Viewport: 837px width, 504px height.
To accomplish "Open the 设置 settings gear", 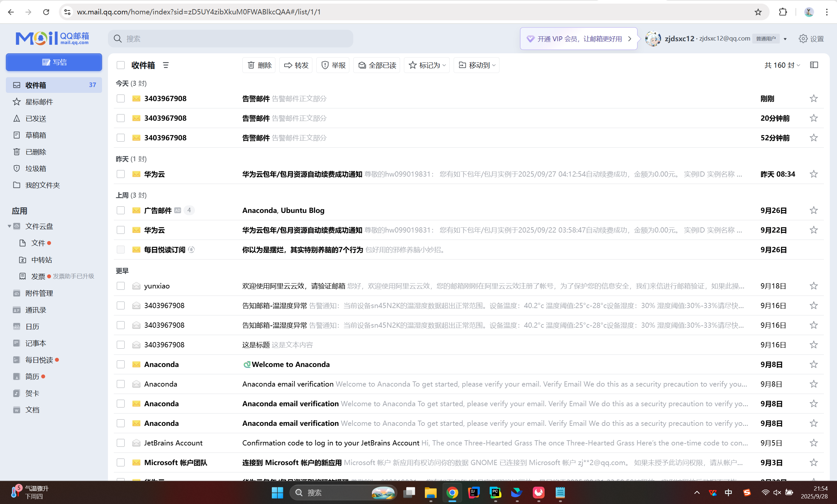I will point(811,39).
